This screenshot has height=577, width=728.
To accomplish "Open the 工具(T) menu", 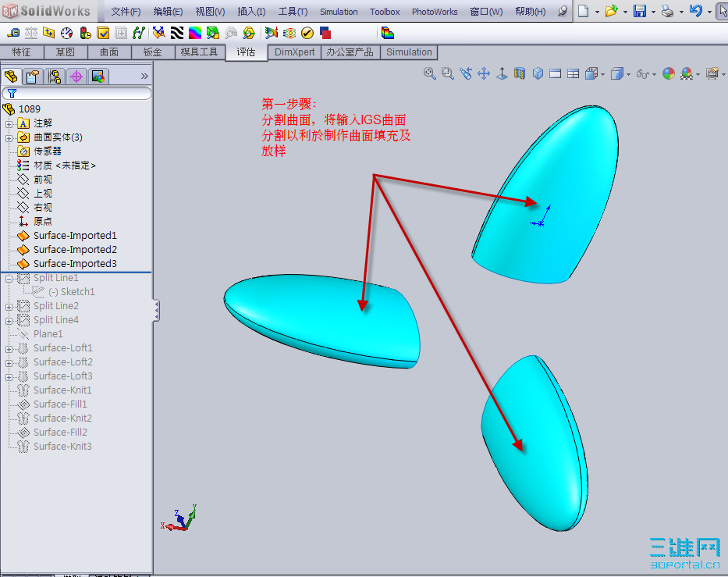I will (x=293, y=12).
